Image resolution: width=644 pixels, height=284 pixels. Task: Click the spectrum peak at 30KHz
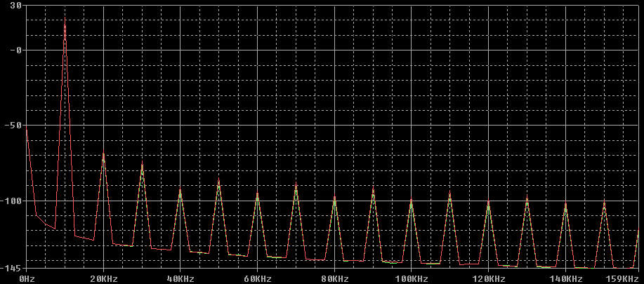click(x=142, y=163)
